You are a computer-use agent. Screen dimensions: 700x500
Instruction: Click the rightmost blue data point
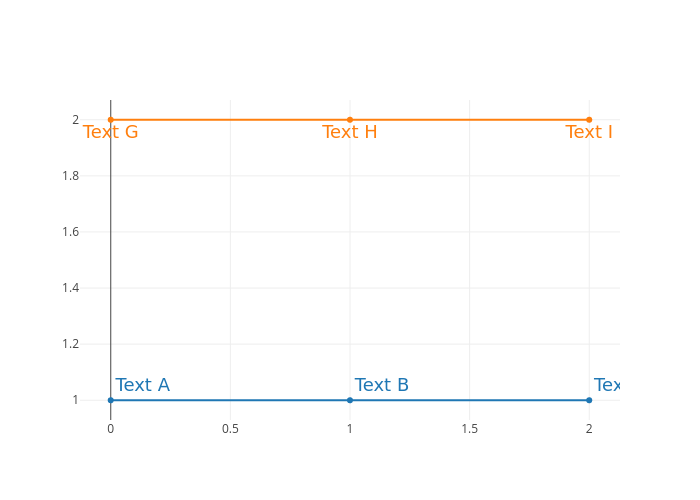[x=589, y=400]
